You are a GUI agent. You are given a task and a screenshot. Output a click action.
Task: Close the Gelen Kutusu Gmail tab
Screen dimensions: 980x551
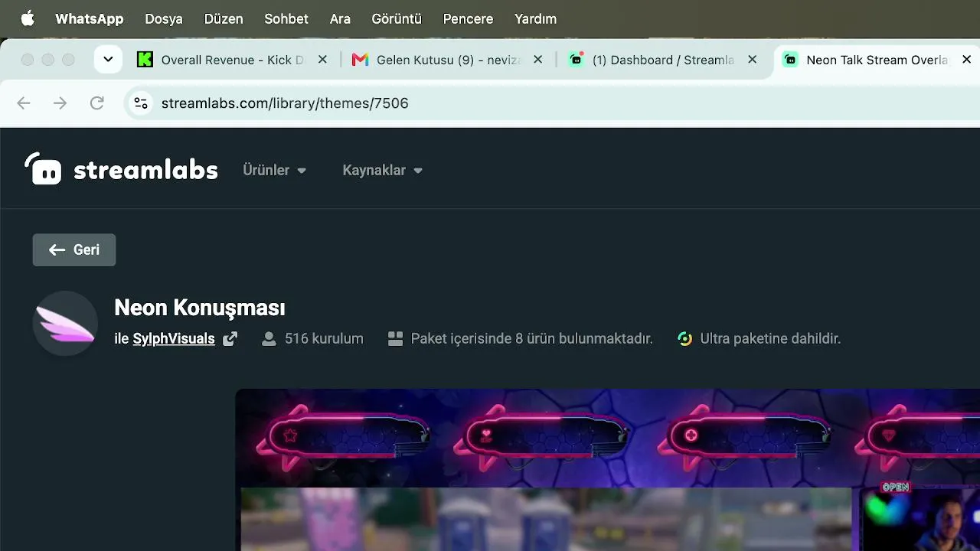pyautogui.click(x=537, y=60)
